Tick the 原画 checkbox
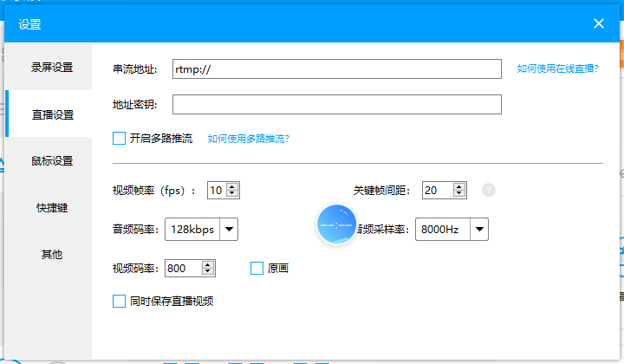624x364 pixels. click(x=257, y=269)
